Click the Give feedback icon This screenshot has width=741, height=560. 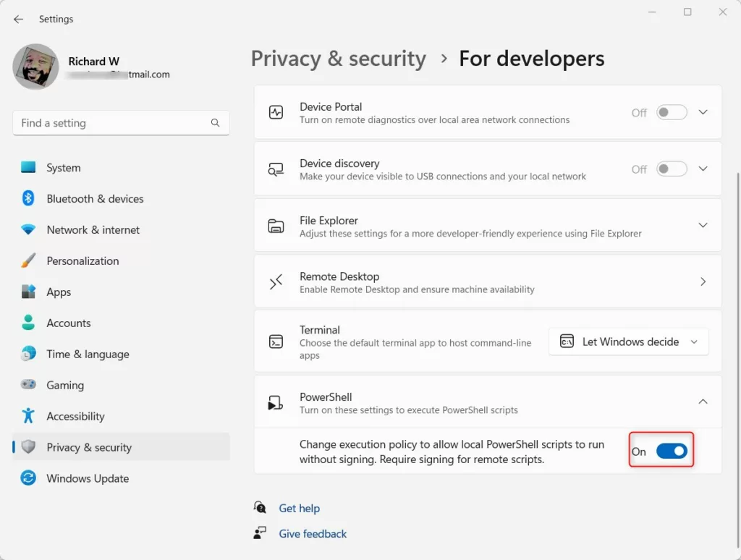(x=260, y=533)
